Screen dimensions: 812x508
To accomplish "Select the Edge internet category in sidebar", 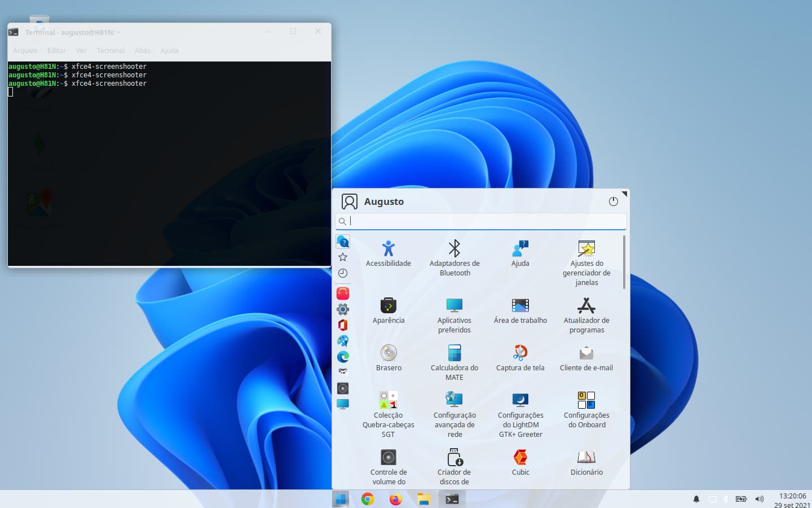I will [343, 357].
